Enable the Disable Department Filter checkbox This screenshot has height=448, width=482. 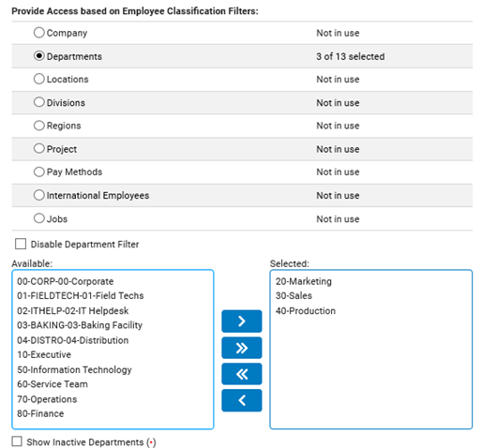[x=21, y=244]
